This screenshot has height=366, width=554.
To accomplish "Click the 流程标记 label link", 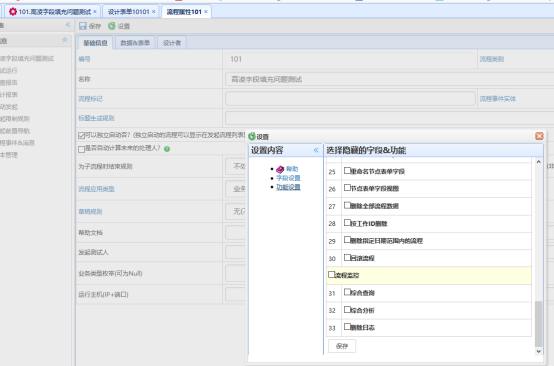I will [90, 99].
